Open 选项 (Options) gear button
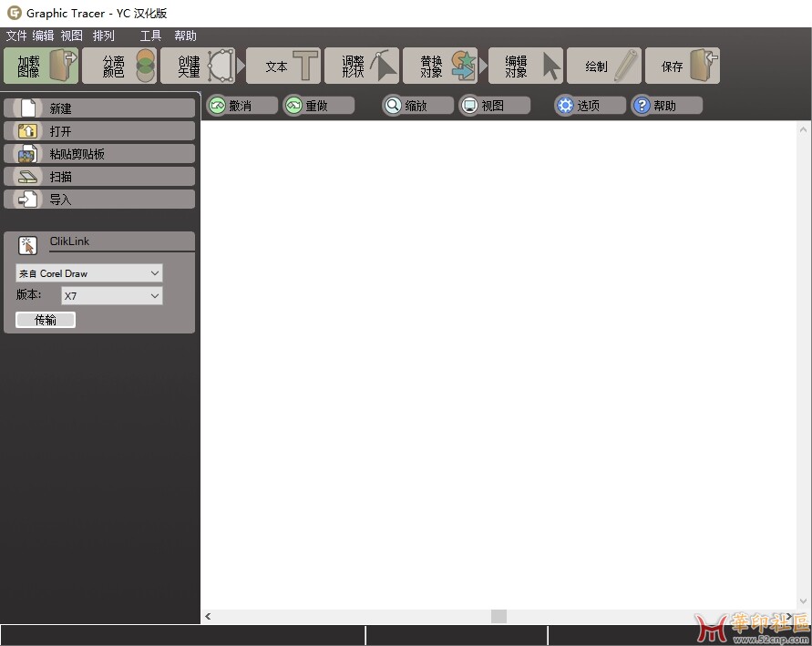This screenshot has height=646, width=812. pyautogui.click(x=591, y=106)
